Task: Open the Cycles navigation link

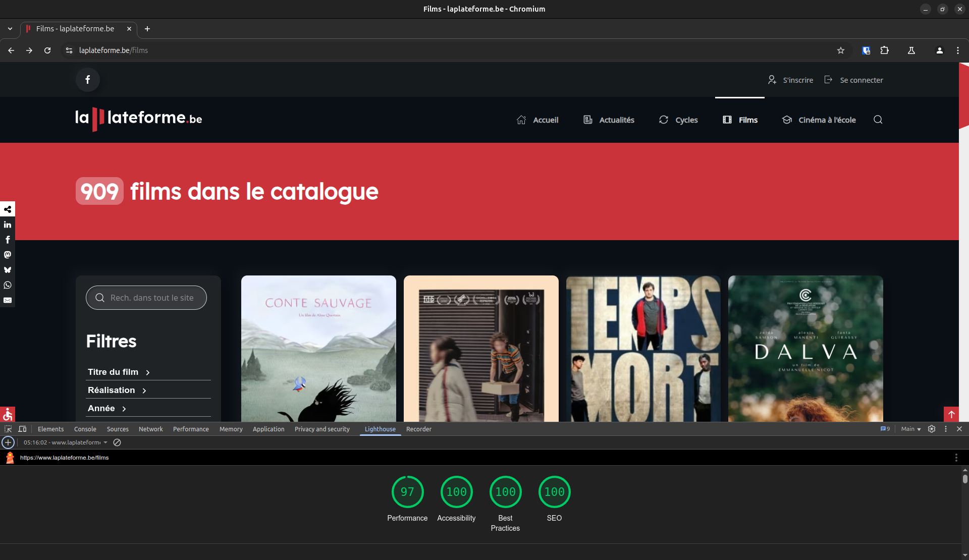Action: click(x=678, y=120)
